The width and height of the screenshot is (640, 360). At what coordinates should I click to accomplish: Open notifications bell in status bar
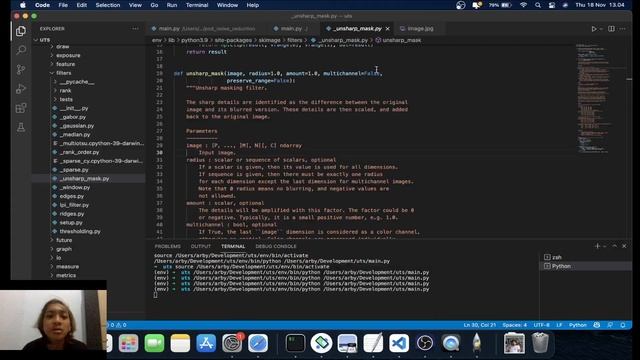(x=623, y=325)
